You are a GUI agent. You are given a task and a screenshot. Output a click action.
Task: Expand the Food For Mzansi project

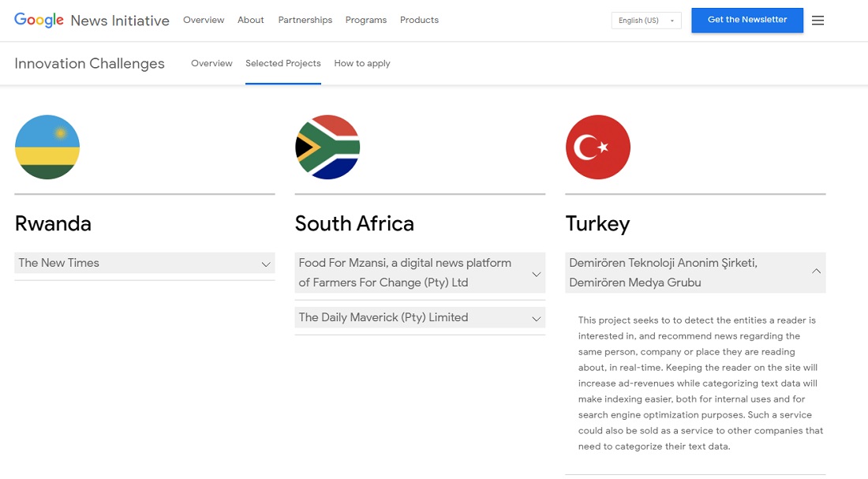(420, 272)
